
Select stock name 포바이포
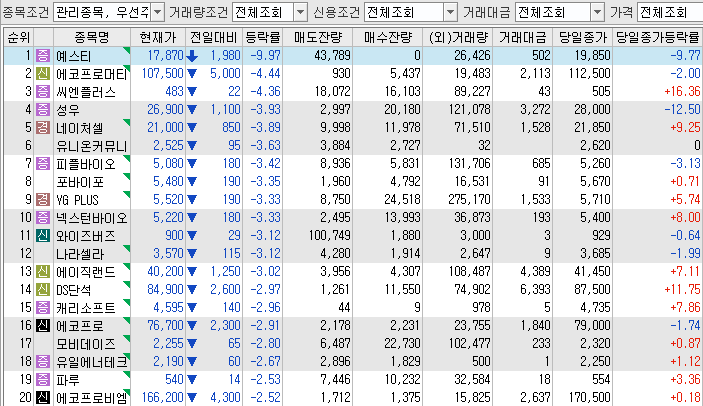80,182
